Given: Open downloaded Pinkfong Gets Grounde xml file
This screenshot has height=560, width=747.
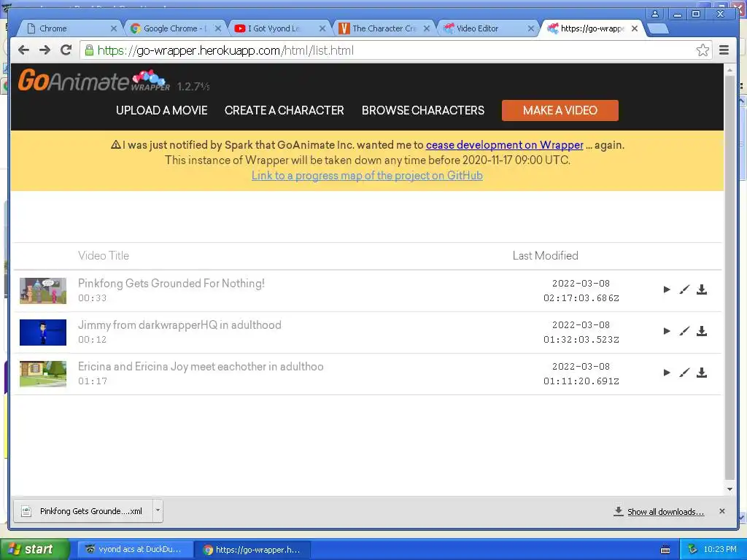Looking at the screenshot, I should [83, 511].
